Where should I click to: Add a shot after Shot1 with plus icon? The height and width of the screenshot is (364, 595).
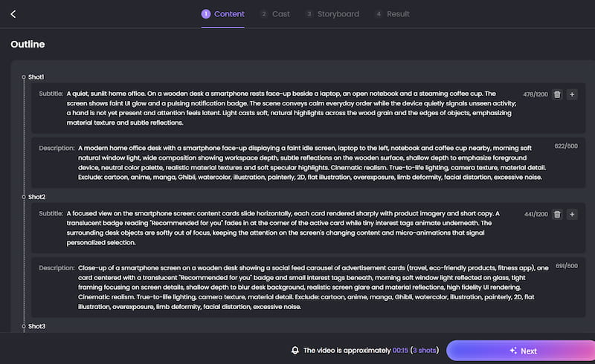[x=572, y=94]
